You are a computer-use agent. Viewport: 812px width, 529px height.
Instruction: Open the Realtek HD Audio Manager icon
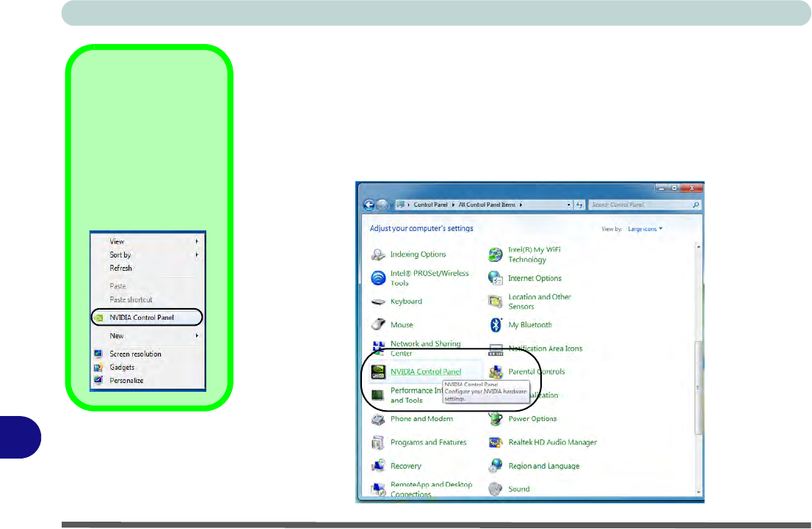pyautogui.click(x=496, y=442)
